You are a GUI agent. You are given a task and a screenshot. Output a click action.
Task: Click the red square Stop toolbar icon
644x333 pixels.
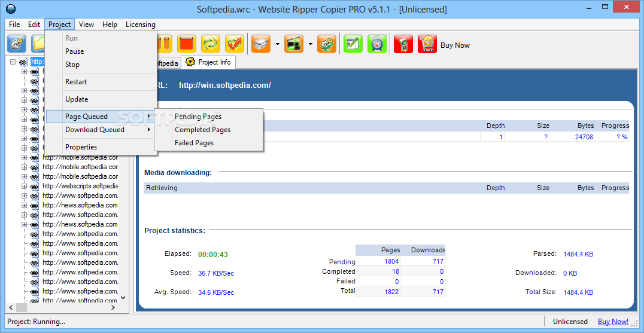click(187, 44)
